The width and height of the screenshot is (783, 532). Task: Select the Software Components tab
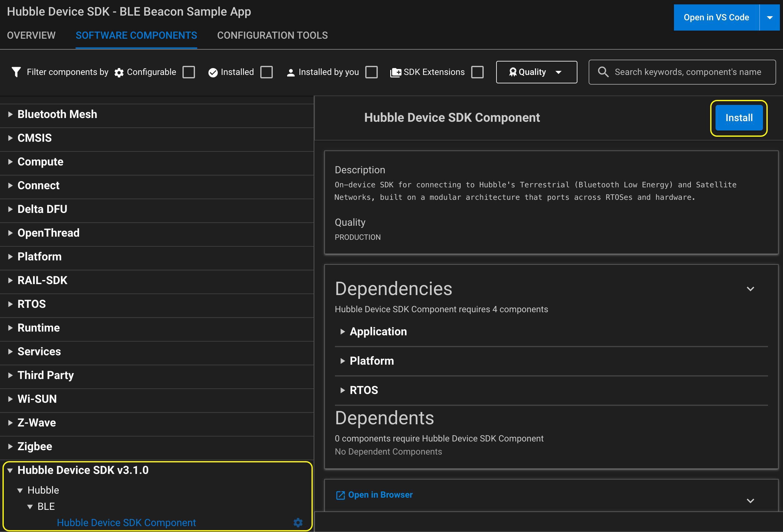136,35
